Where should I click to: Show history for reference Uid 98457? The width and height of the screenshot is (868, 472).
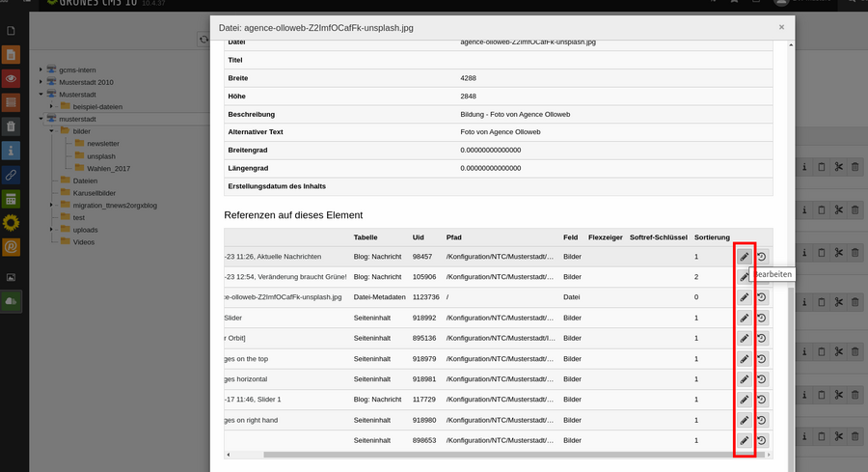tap(762, 257)
